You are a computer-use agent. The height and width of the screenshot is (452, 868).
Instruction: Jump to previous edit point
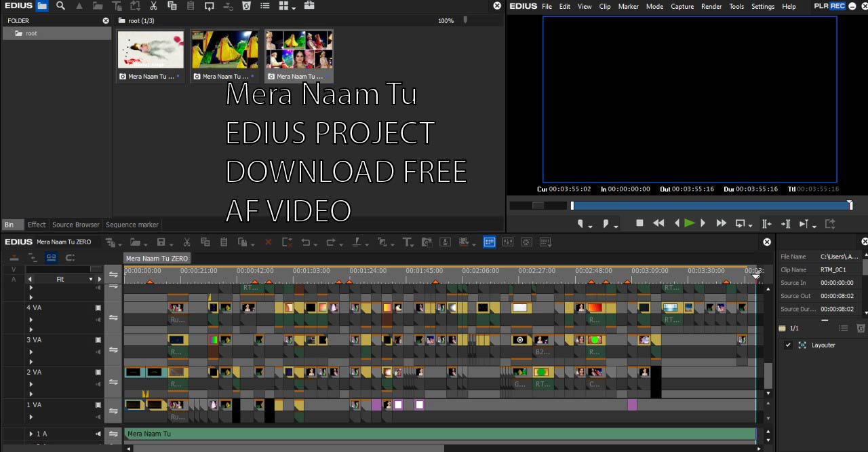coord(767,223)
